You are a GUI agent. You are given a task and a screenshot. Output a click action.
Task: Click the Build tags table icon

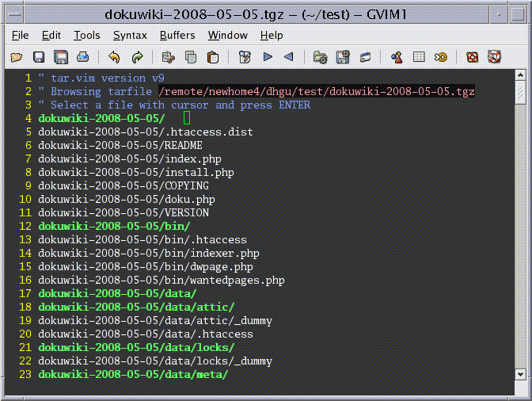pos(419,57)
